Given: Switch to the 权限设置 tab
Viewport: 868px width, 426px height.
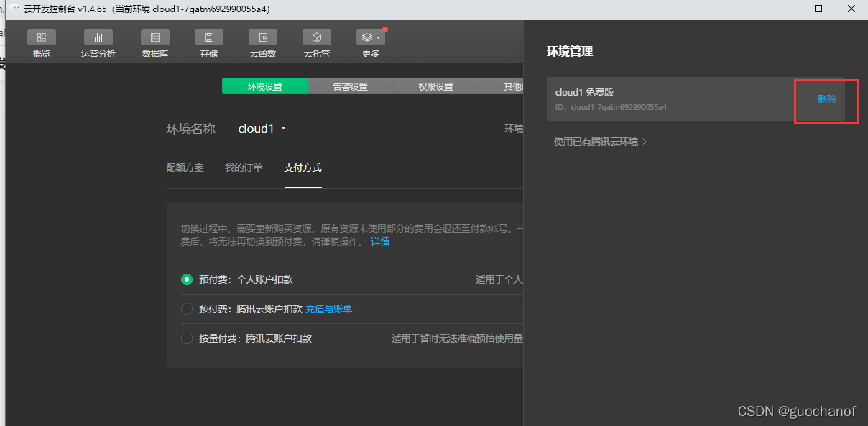Looking at the screenshot, I should pos(435,86).
